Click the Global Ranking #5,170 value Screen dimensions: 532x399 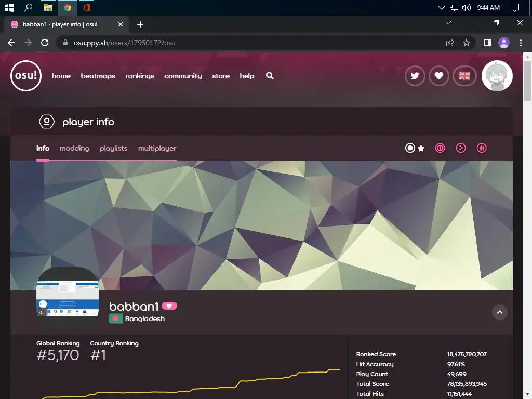58,355
